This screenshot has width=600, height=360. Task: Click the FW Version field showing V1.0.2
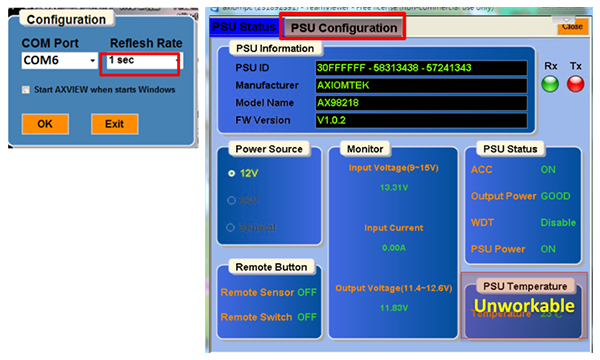[x=421, y=121]
